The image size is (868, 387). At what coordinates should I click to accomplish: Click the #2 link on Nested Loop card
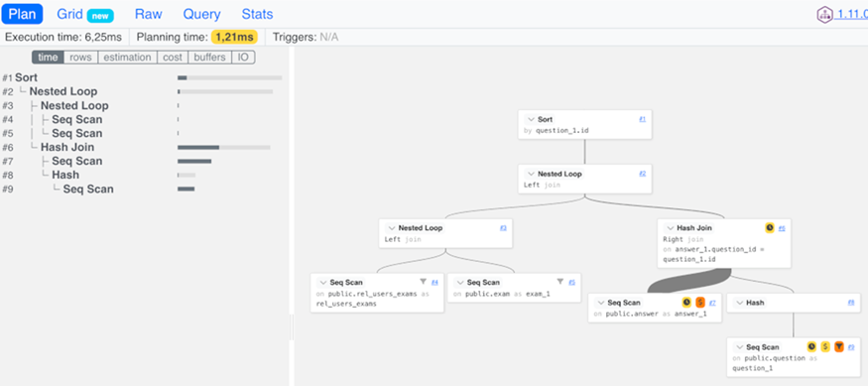click(642, 174)
